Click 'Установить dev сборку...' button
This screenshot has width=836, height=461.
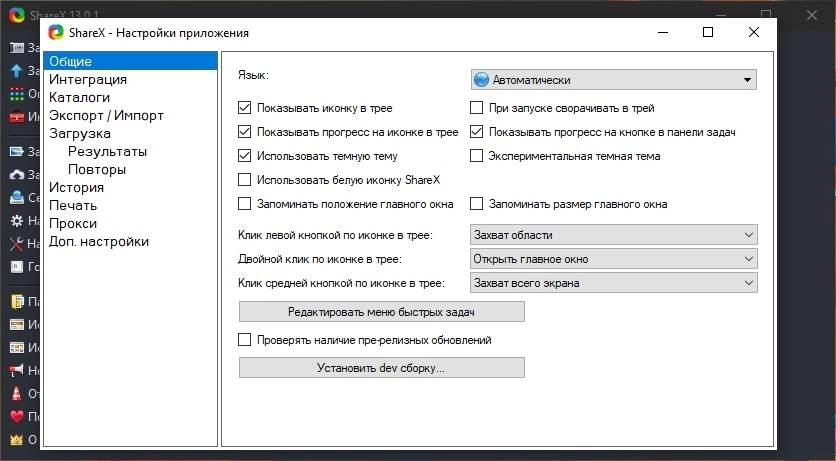pyautogui.click(x=382, y=368)
